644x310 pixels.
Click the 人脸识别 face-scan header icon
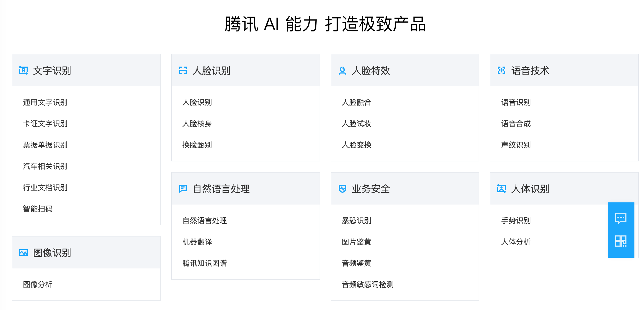pos(183,71)
